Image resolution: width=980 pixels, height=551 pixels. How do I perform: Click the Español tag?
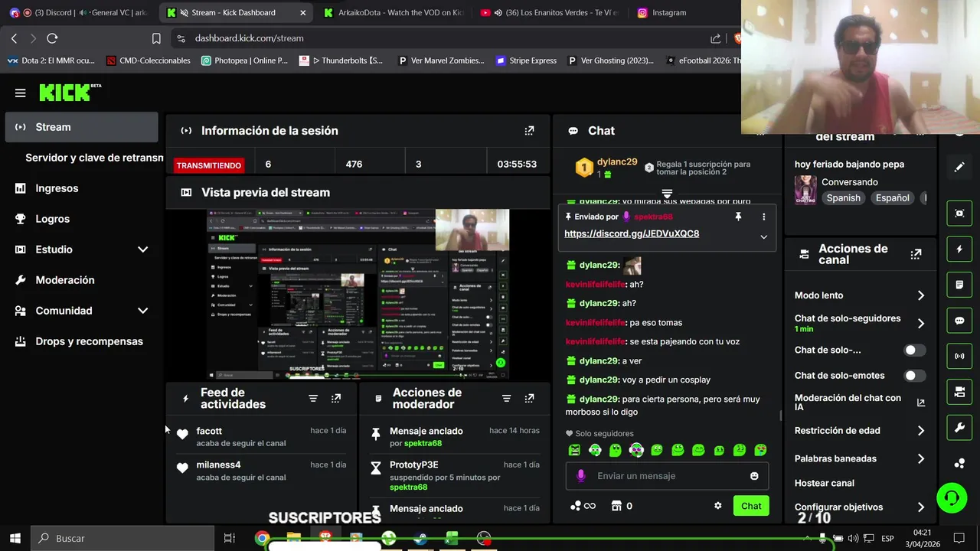pos(893,198)
